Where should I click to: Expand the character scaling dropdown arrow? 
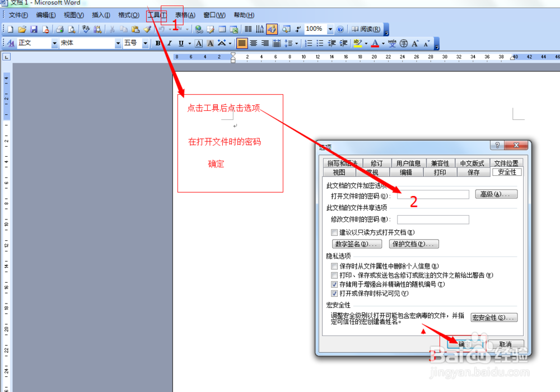(230, 43)
